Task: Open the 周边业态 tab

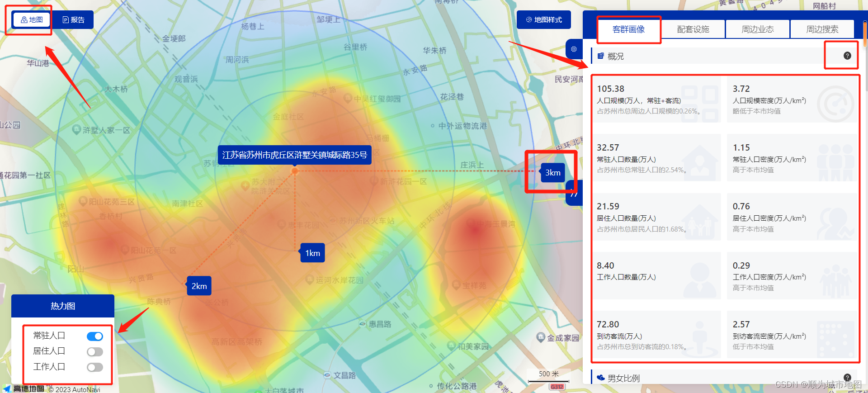Action: coord(758,29)
